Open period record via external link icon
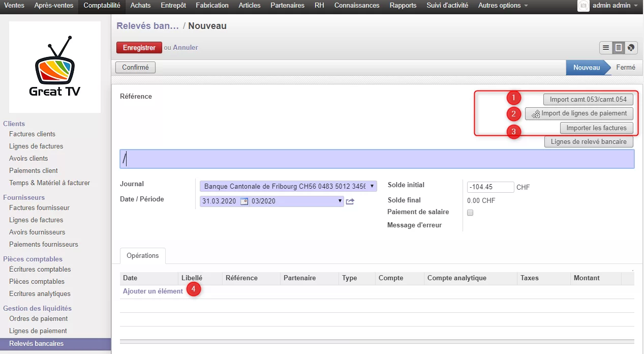 [x=350, y=201]
